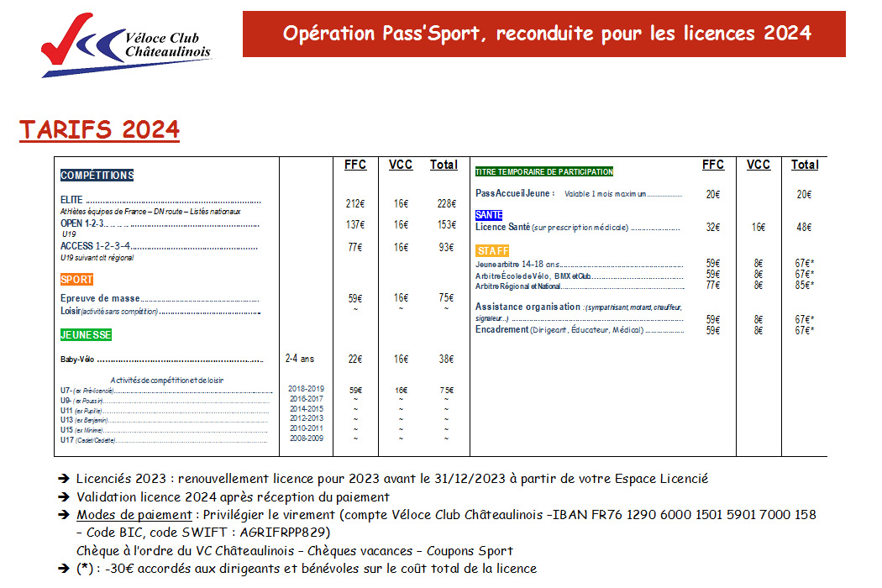This screenshot has height=588, width=882.
Task: Click the Licence Santé total 48€
Action: [x=804, y=227]
